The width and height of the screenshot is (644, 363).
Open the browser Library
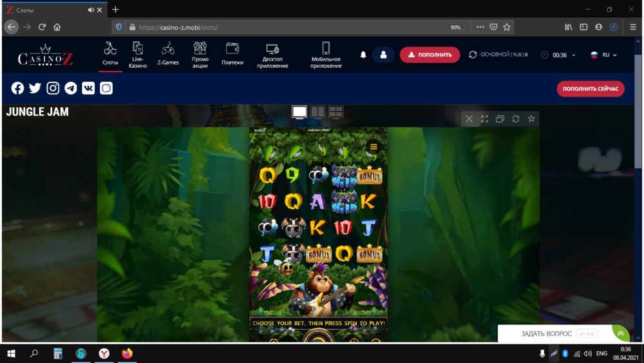569,27
